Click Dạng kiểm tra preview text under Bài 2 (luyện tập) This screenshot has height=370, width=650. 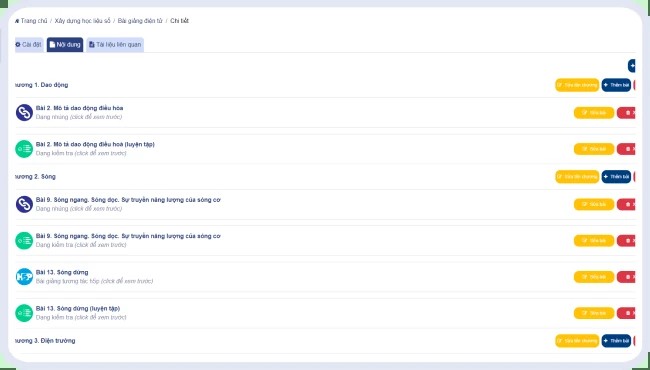81,153
